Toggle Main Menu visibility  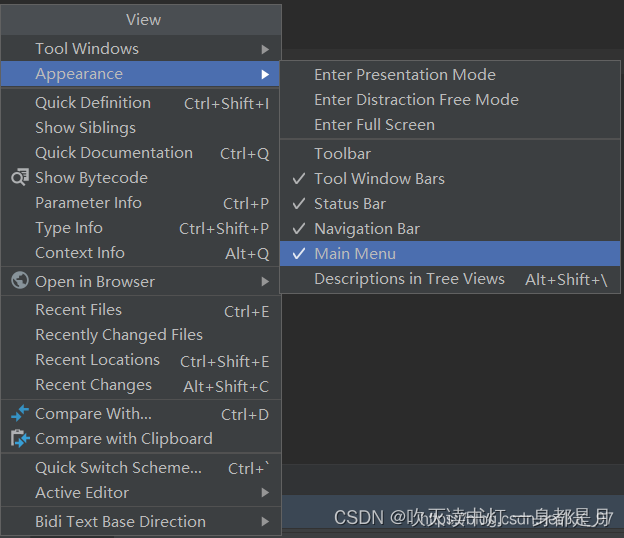coord(450,253)
